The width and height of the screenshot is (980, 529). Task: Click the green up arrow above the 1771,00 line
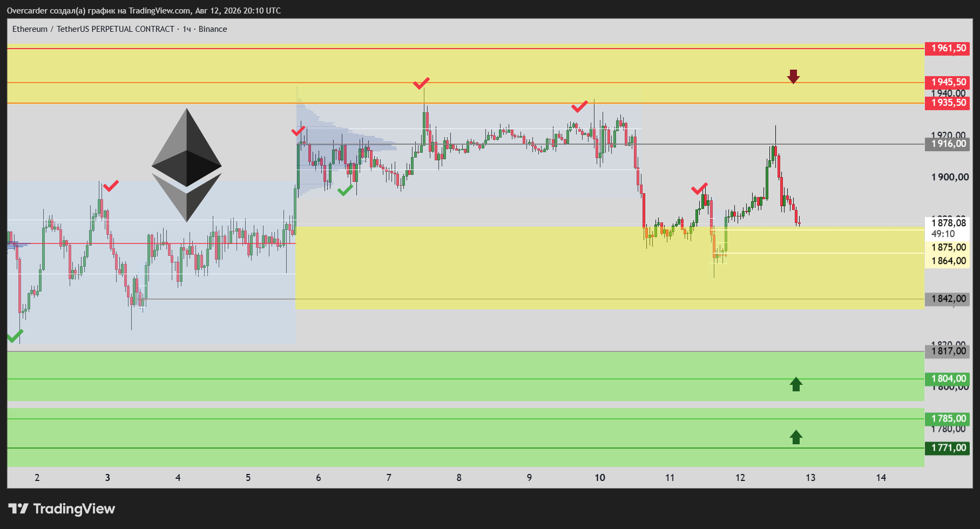tap(796, 437)
